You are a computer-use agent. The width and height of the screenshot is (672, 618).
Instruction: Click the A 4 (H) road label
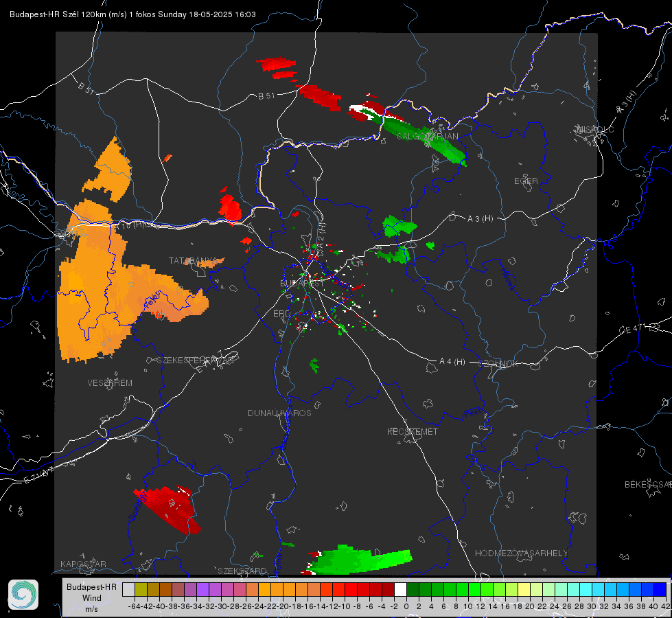[x=452, y=362]
